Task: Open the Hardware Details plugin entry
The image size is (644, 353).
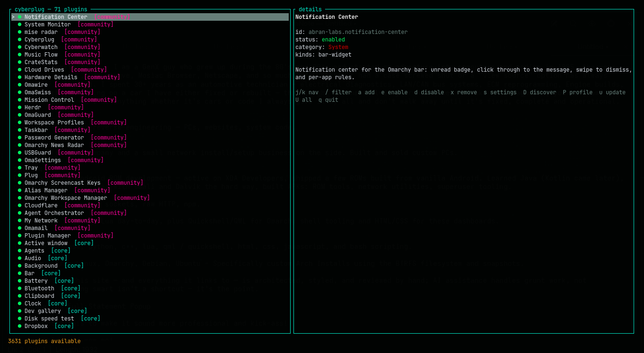Action: coord(150,77)
